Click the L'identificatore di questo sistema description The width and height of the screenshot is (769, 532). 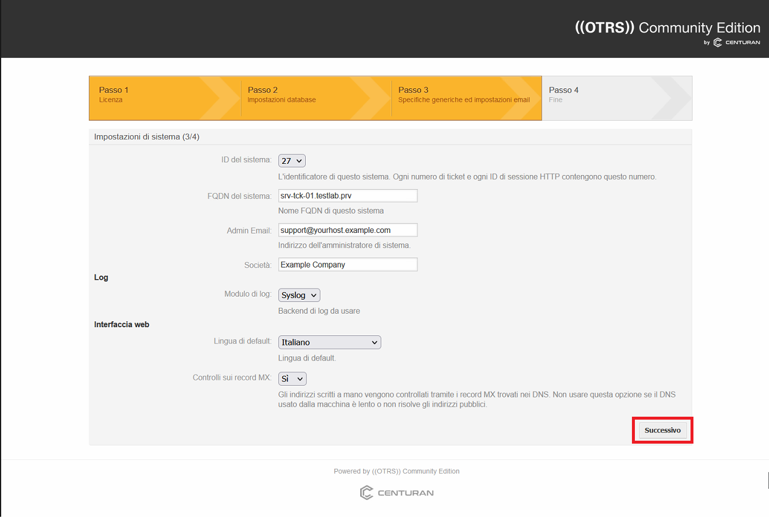coord(467,176)
